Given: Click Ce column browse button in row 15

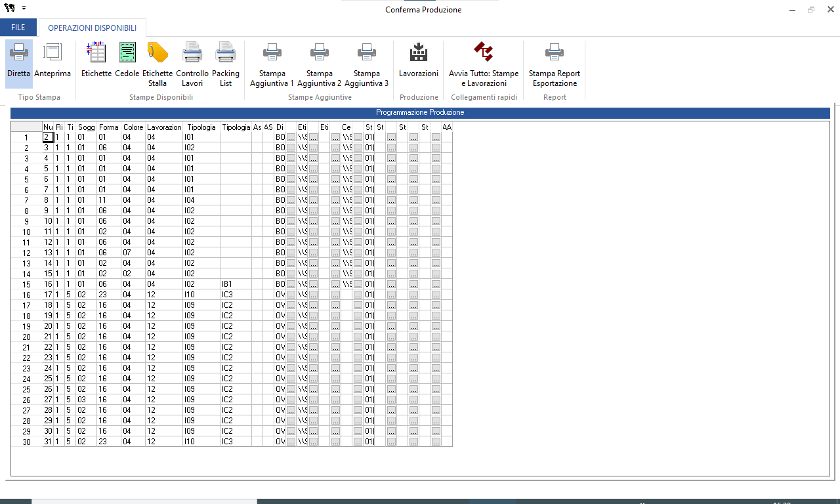Looking at the screenshot, I should click(358, 284).
